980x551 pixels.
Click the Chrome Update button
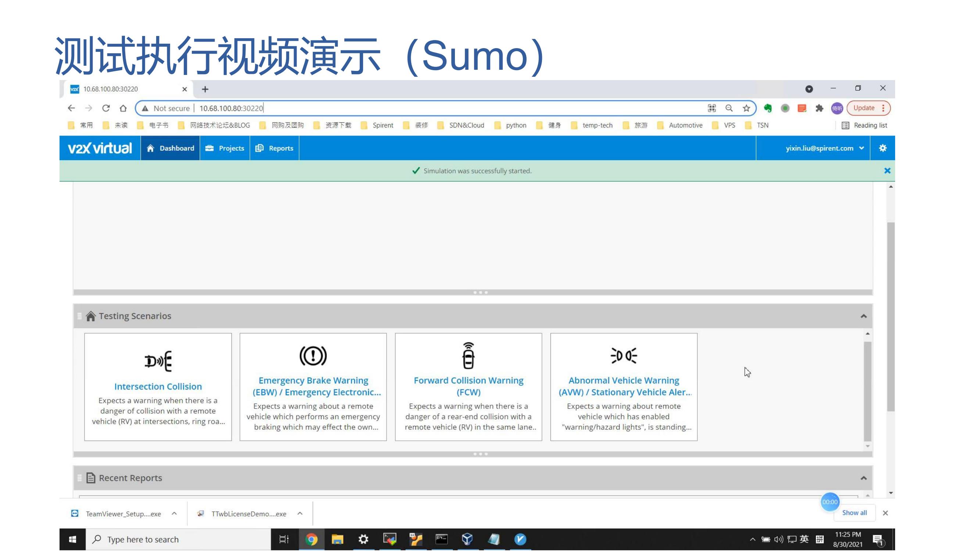pyautogui.click(x=864, y=108)
